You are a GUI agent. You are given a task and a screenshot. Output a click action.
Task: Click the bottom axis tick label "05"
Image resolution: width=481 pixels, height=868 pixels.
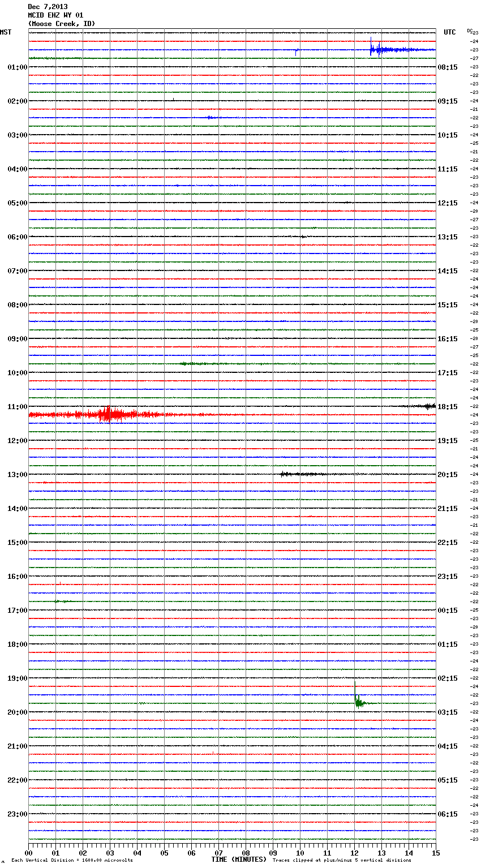click(x=164, y=853)
